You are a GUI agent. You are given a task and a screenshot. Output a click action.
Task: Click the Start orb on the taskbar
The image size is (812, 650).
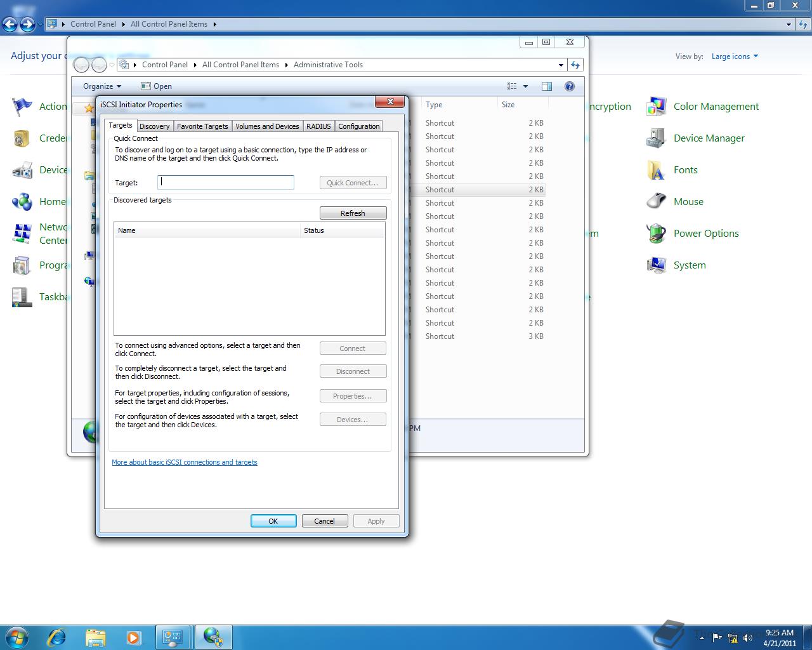17,637
